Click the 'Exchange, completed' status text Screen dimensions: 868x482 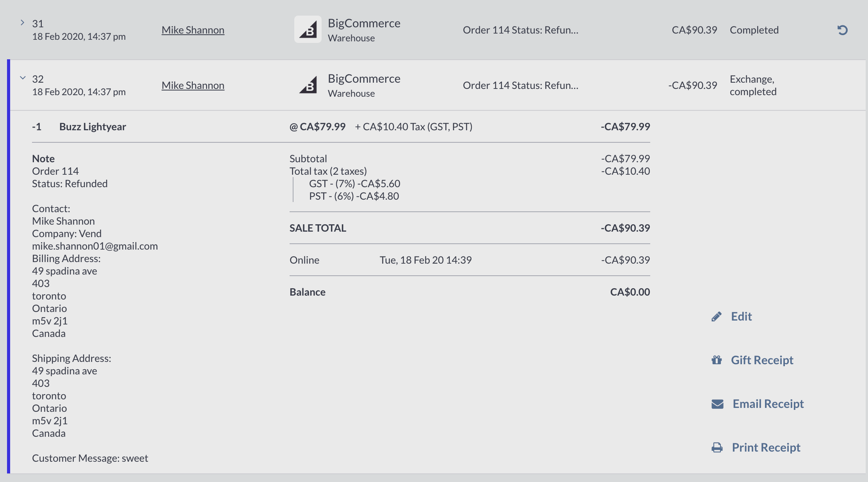(x=753, y=85)
